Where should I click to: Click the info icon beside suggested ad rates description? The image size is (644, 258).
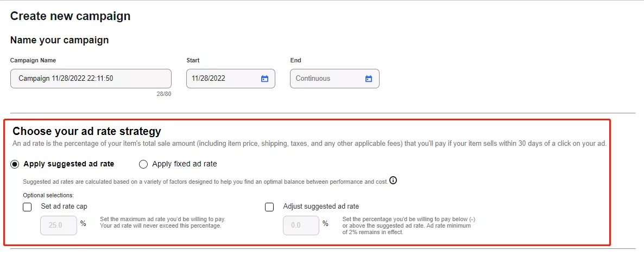(x=393, y=180)
